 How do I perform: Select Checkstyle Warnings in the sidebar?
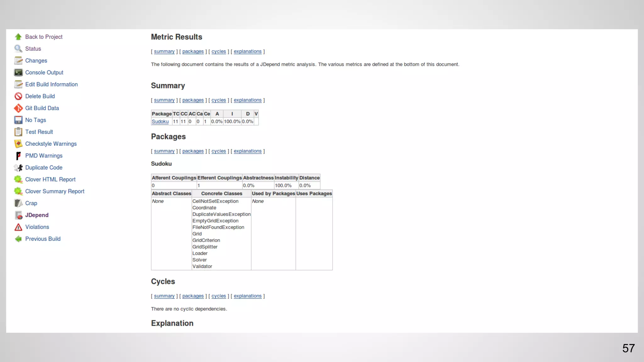pyautogui.click(x=51, y=144)
